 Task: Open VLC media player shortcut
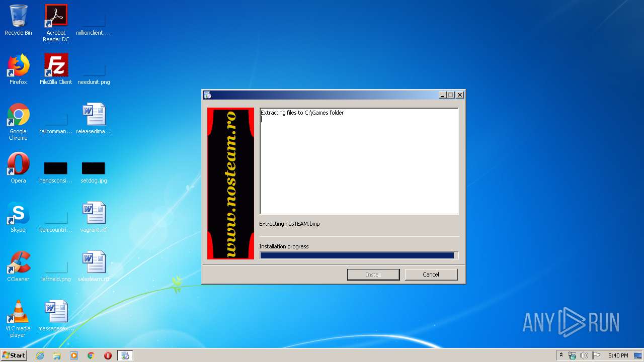pos(18,319)
